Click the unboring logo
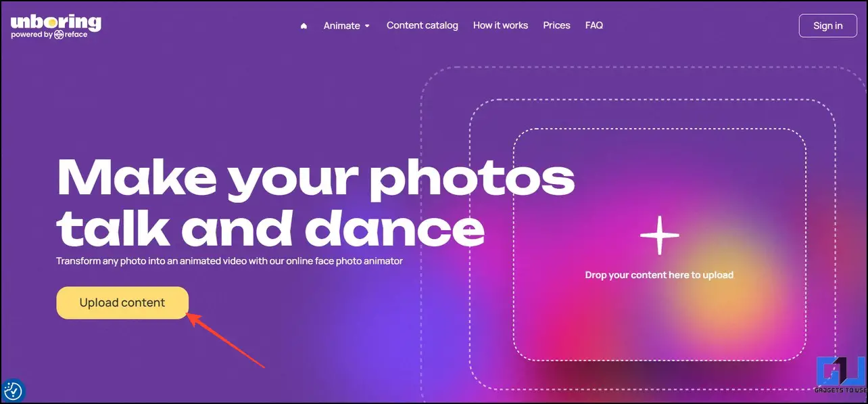This screenshot has height=404, width=868. click(x=55, y=21)
